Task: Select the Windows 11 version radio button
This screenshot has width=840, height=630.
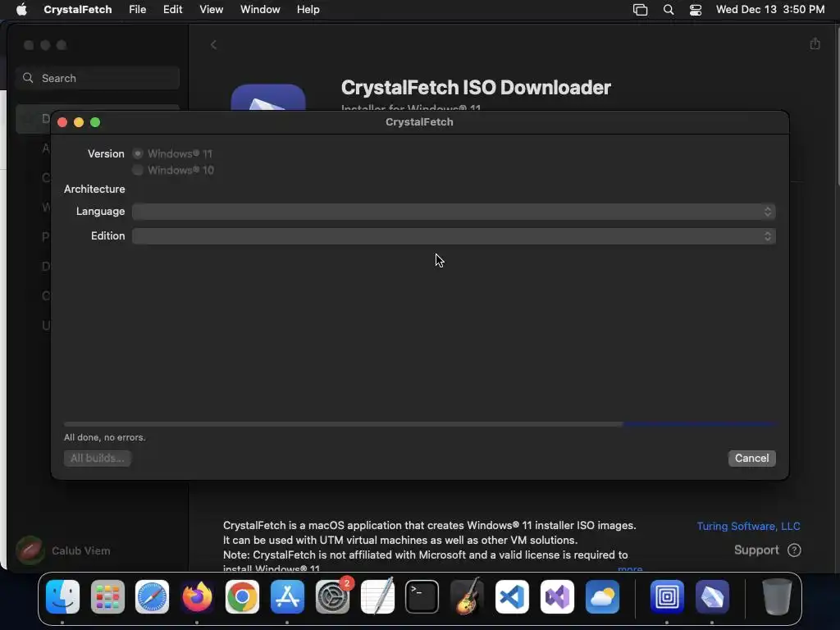Action: (x=138, y=153)
